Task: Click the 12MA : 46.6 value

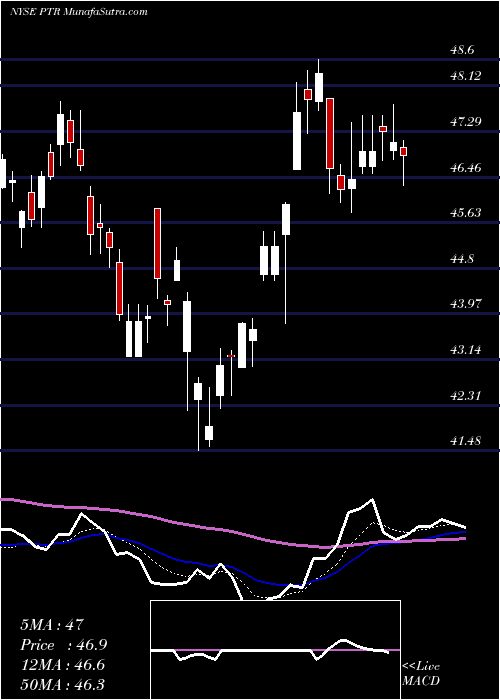Action: 62,665
